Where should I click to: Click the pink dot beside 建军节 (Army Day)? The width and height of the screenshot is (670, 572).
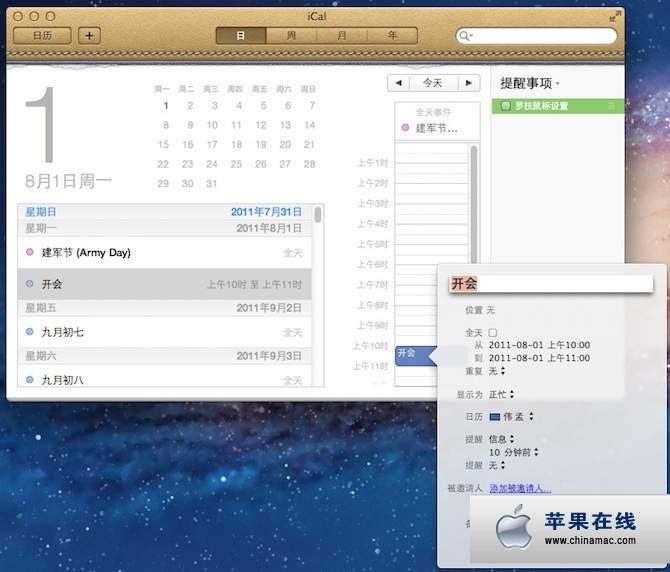[30, 252]
